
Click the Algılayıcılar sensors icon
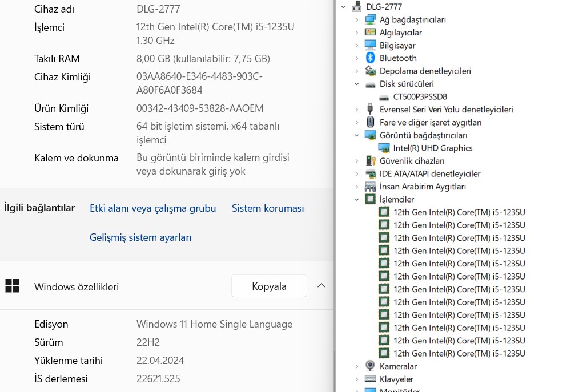tap(371, 33)
